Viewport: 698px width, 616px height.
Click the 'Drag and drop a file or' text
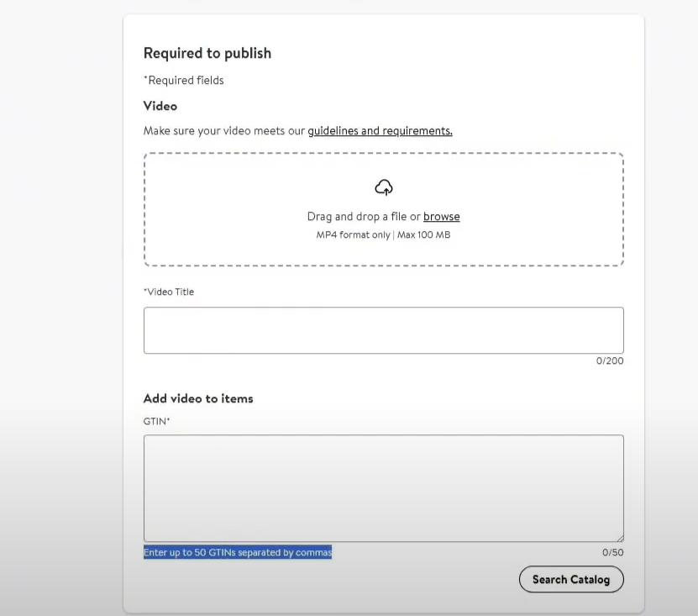click(x=364, y=217)
